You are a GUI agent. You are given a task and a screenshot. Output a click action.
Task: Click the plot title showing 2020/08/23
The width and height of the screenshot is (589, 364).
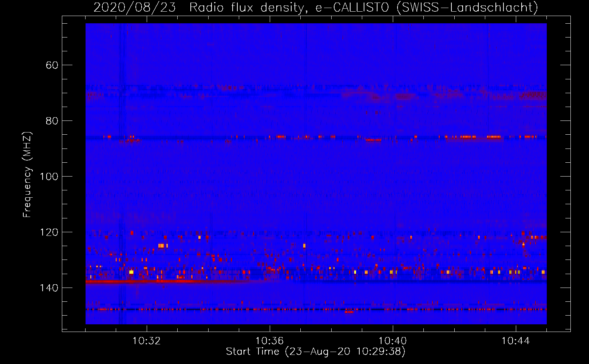(316, 7)
